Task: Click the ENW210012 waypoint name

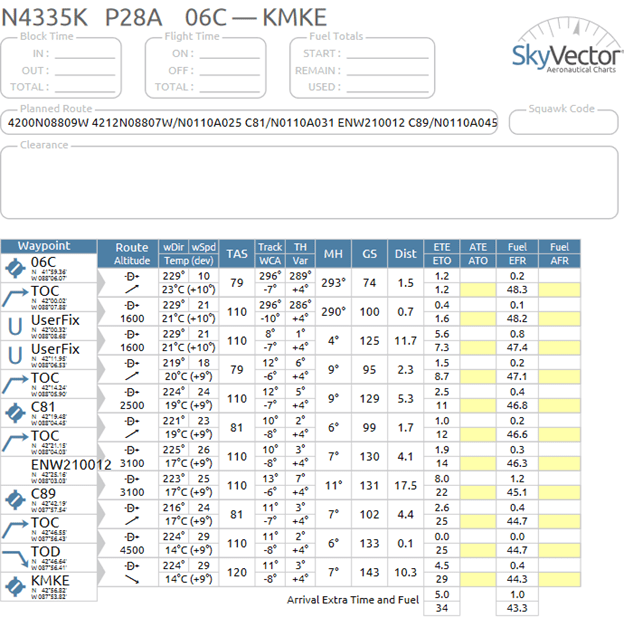Action: coord(68,464)
